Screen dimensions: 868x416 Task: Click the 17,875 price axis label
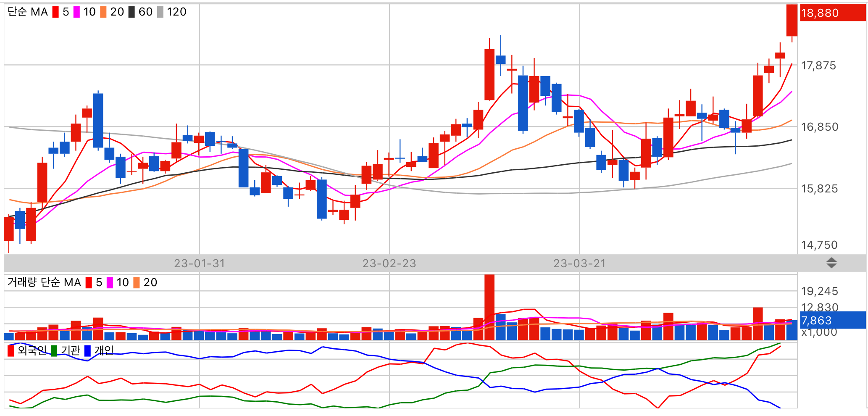coord(818,66)
